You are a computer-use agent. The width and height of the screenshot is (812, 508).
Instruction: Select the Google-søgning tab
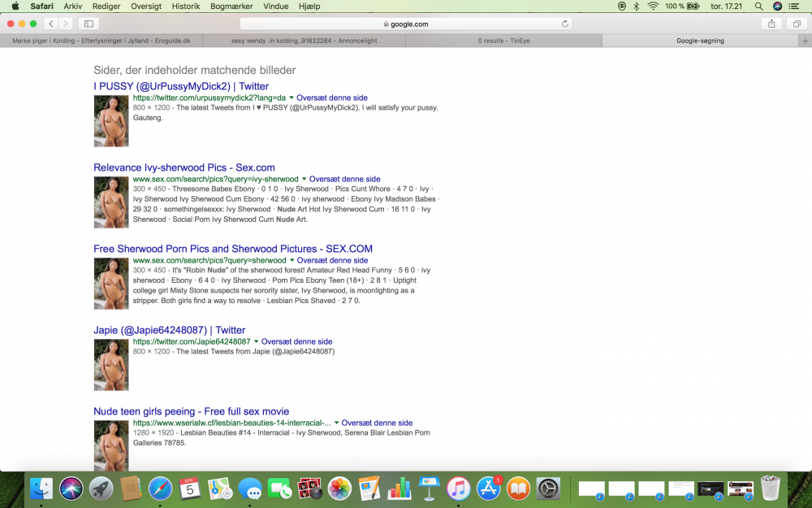click(x=700, y=41)
